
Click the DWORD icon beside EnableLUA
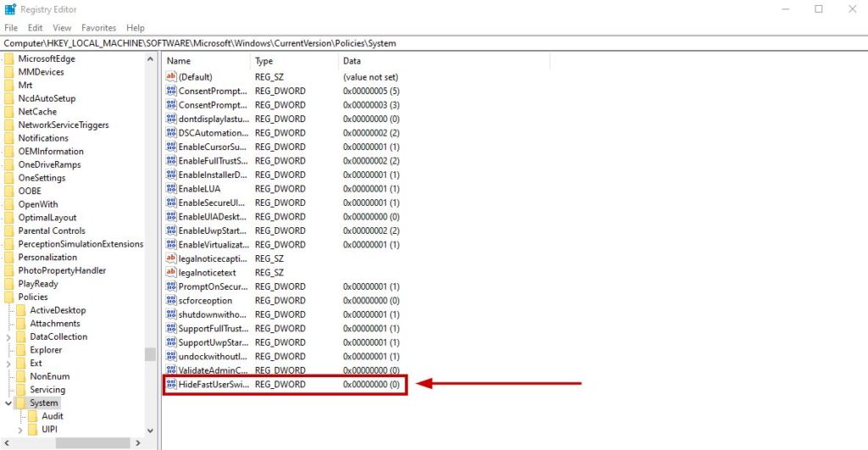[x=171, y=188]
